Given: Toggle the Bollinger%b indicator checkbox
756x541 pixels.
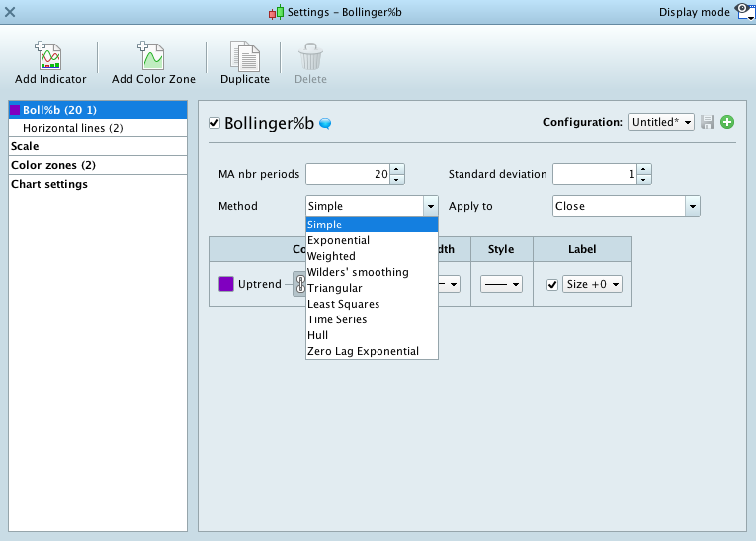Looking at the screenshot, I should (x=214, y=123).
